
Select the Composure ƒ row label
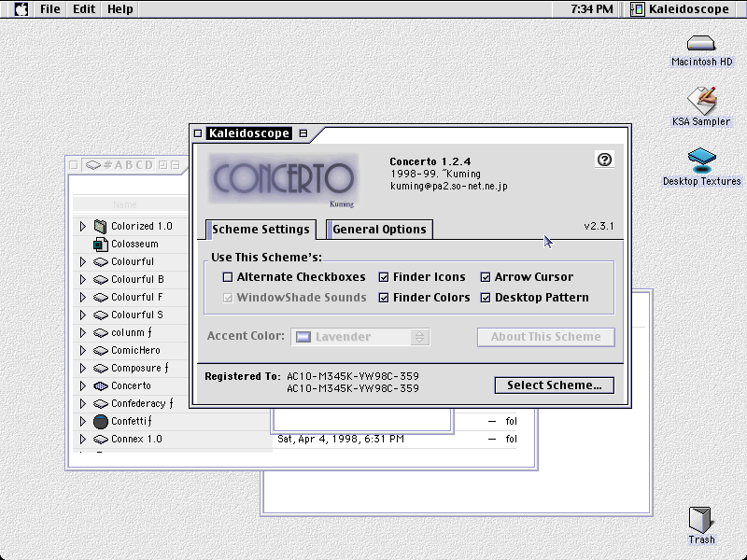tap(139, 369)
